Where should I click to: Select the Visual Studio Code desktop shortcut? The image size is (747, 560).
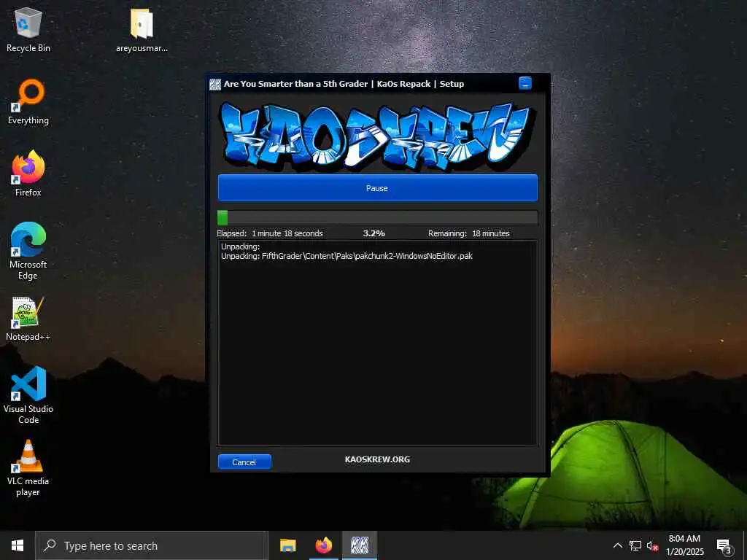28,395
